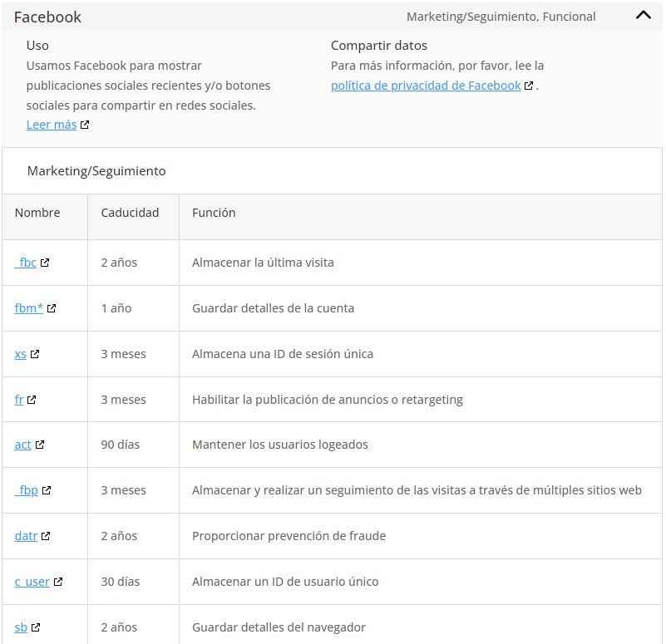Open the act cookie link
This screenshot has height=644, width=666.
(x=23, y=445)
